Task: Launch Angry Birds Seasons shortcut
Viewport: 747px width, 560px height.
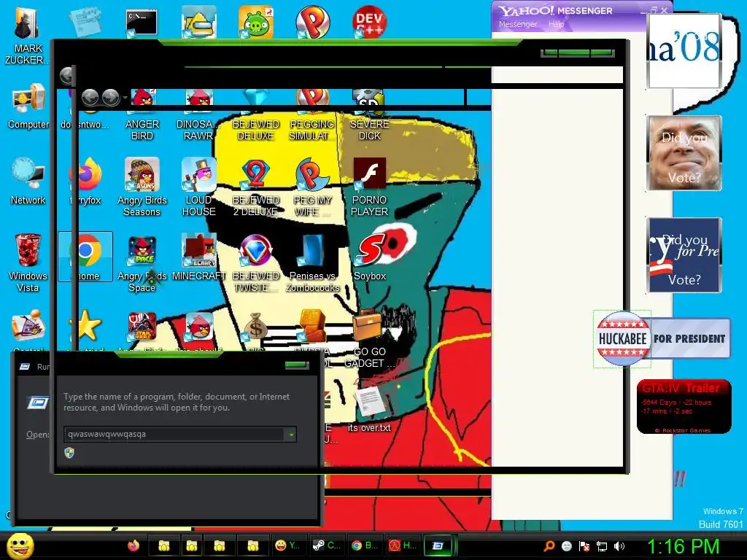Action: click(142, 187)
